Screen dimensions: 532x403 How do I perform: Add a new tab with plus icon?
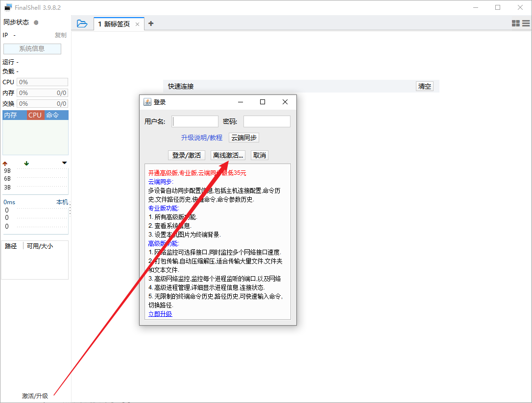151,24
